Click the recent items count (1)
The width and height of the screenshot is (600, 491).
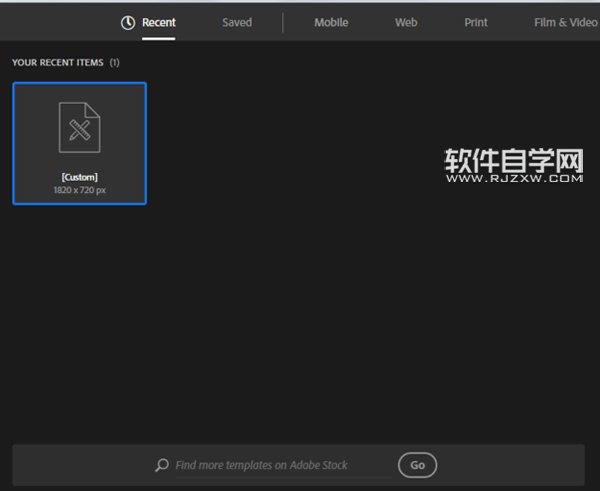114,63
